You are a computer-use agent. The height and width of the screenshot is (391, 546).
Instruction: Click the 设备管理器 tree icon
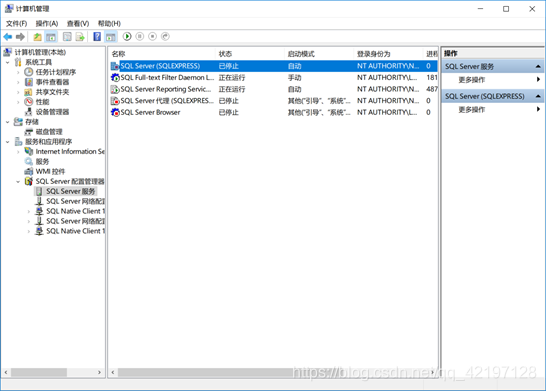point(29,112)
